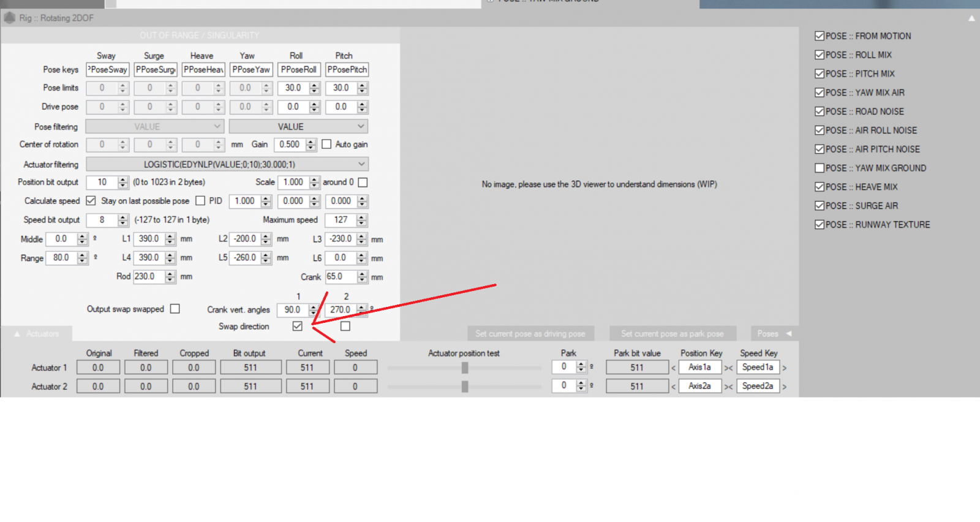The height and width of the screenshot is (522, 980).
Task: Click the less-than arrow beside Axis1a
Action: point(673,368)
